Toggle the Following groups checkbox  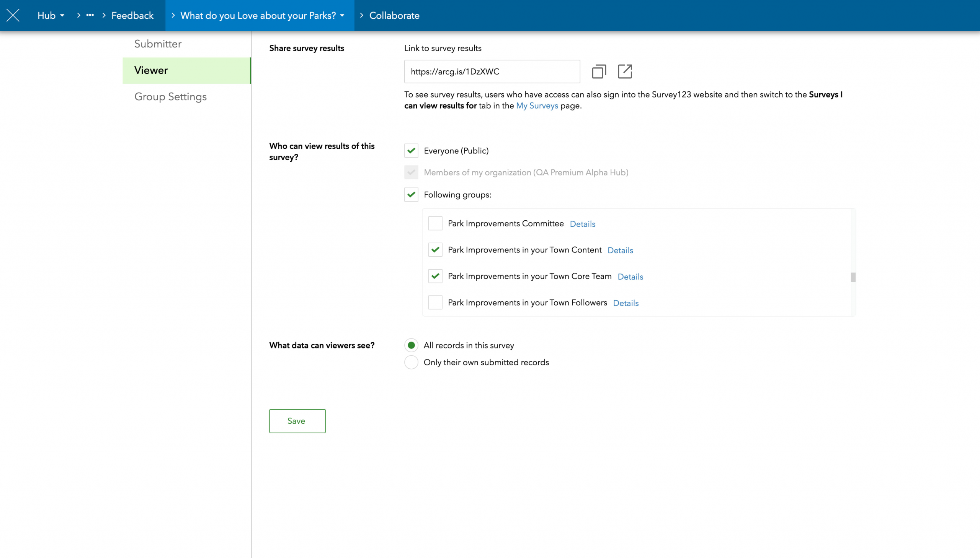411,195
